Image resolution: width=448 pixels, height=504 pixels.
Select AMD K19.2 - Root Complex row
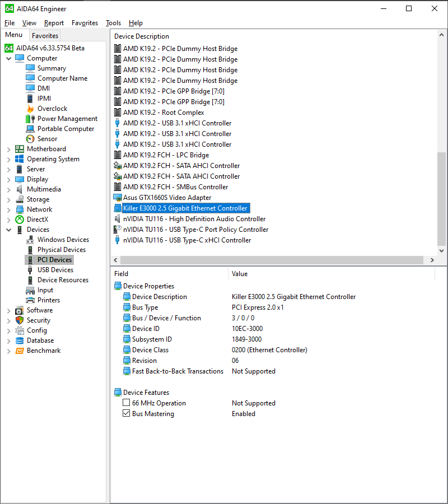tap(164, 113)
